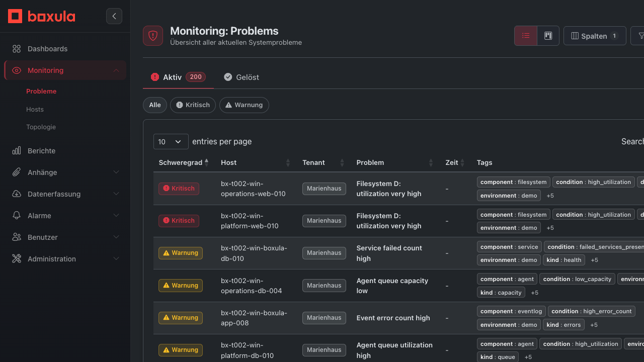
Task: Select the Alle severity filter
Action: (x=155, y=105)
